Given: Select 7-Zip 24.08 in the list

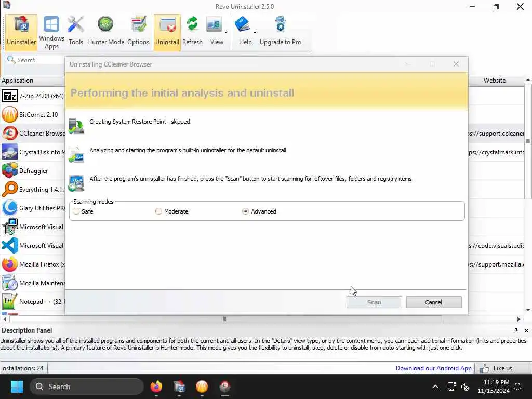Looking at the screenshot, I should (33, 96).
